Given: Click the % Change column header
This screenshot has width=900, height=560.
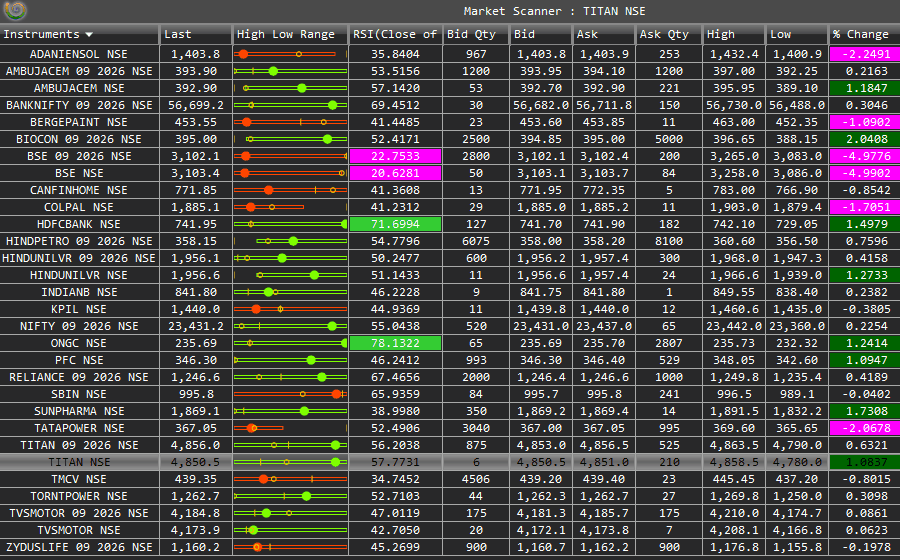Looking at the screenshot, I should pyautogui.click(x=864, y=34).
